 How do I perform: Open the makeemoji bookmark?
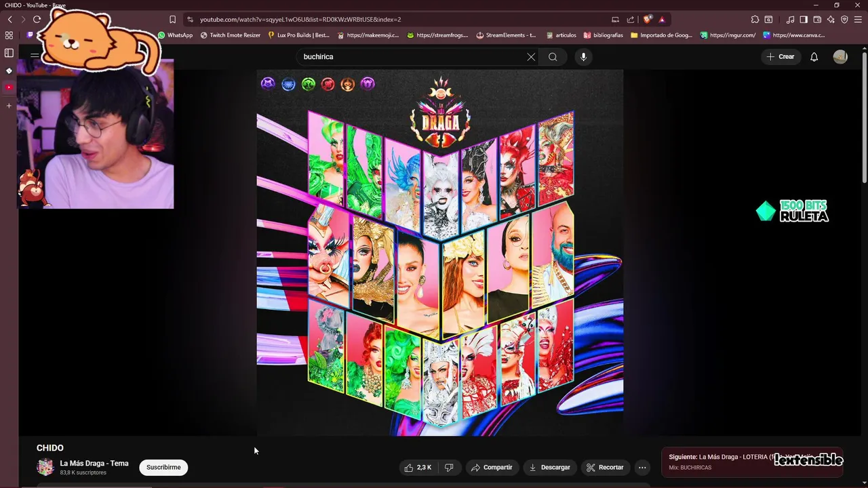[x=369, y=35]
